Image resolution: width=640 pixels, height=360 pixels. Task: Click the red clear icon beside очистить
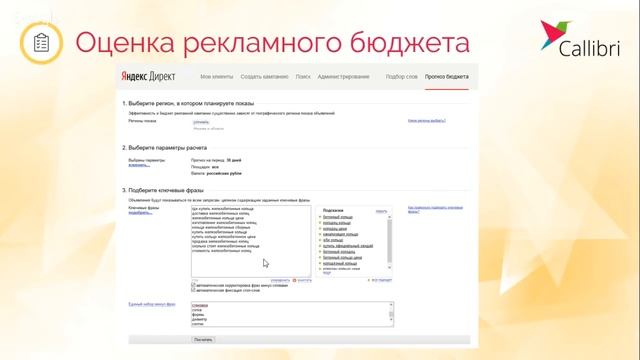(294, 280)
